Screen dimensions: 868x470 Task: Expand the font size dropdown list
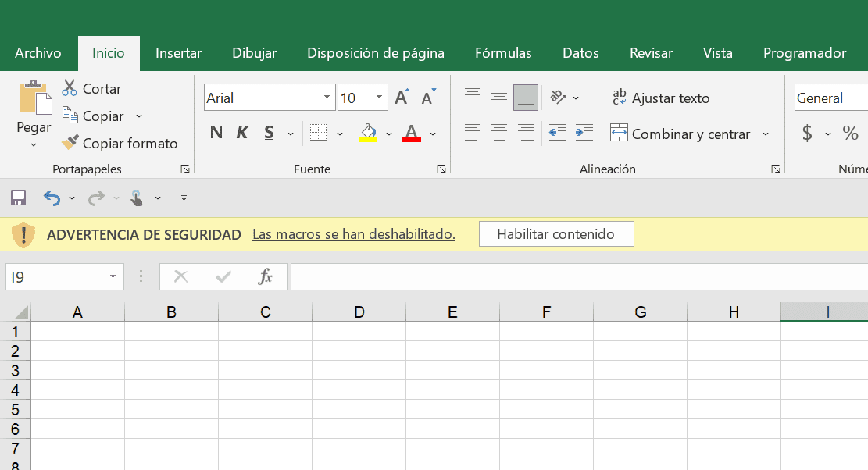click(x=380, y=98)
